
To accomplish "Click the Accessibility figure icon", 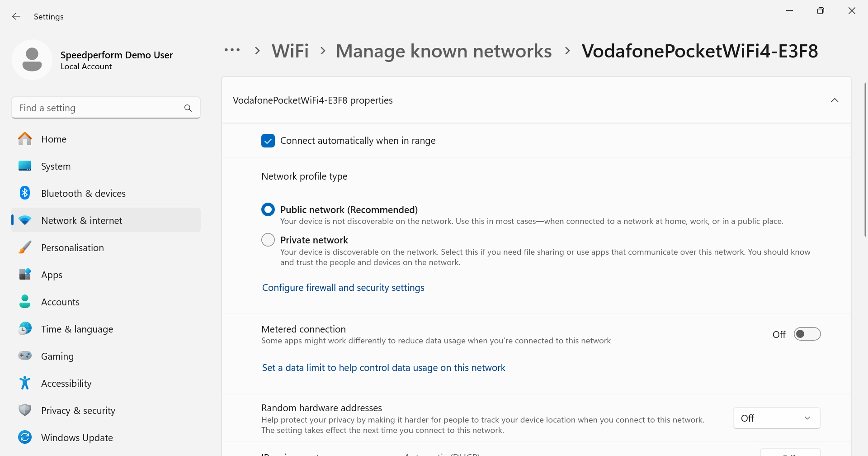I will point(25,383).
